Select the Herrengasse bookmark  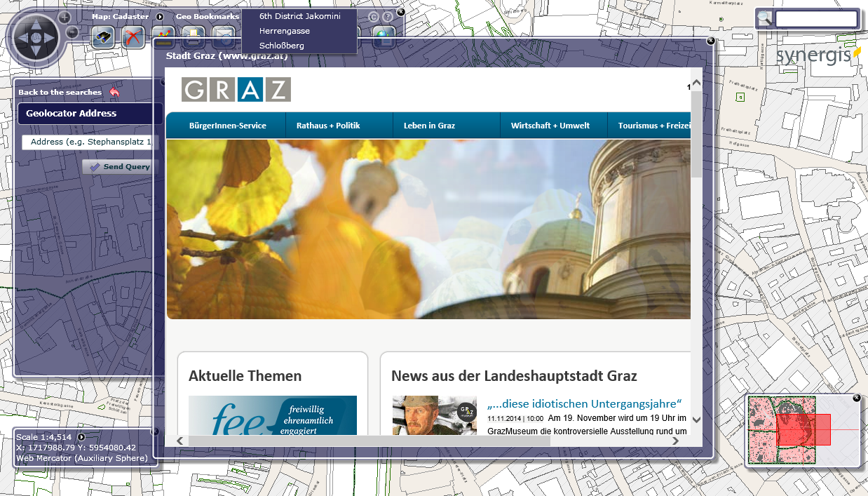[285, 31]
